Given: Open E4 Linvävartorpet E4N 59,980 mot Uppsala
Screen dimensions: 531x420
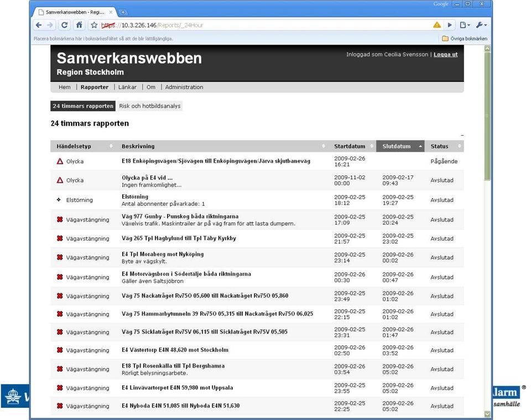Looking at the screenshot, I should 178,387.
